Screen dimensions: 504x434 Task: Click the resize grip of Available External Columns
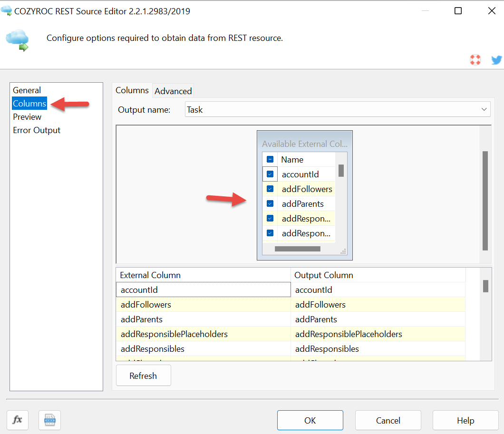point(344,251)
